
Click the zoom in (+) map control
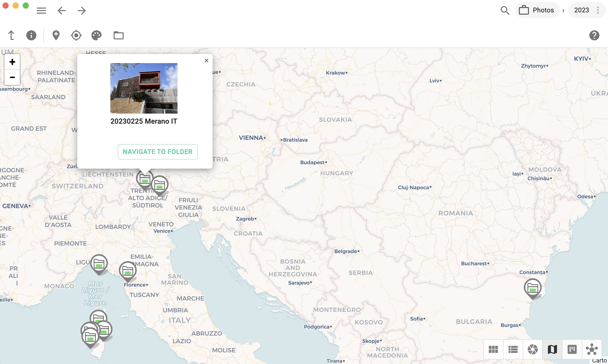(12, 62)
